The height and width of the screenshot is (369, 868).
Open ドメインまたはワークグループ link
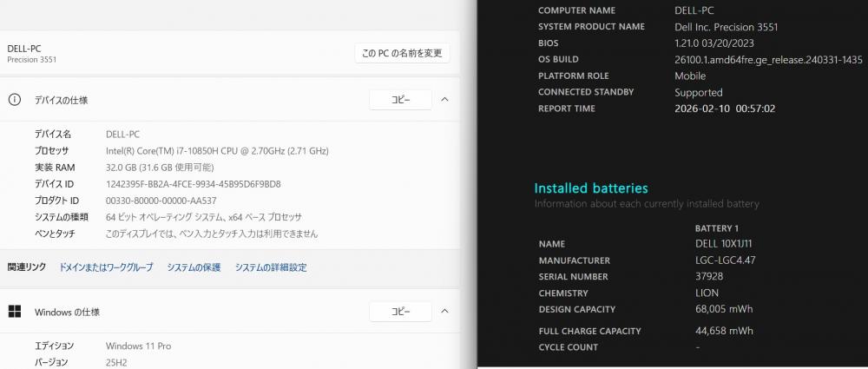(x=106, y=267)
